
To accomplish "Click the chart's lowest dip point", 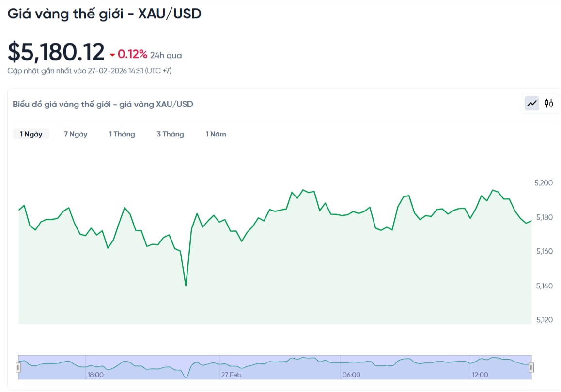I will point(186,286).
